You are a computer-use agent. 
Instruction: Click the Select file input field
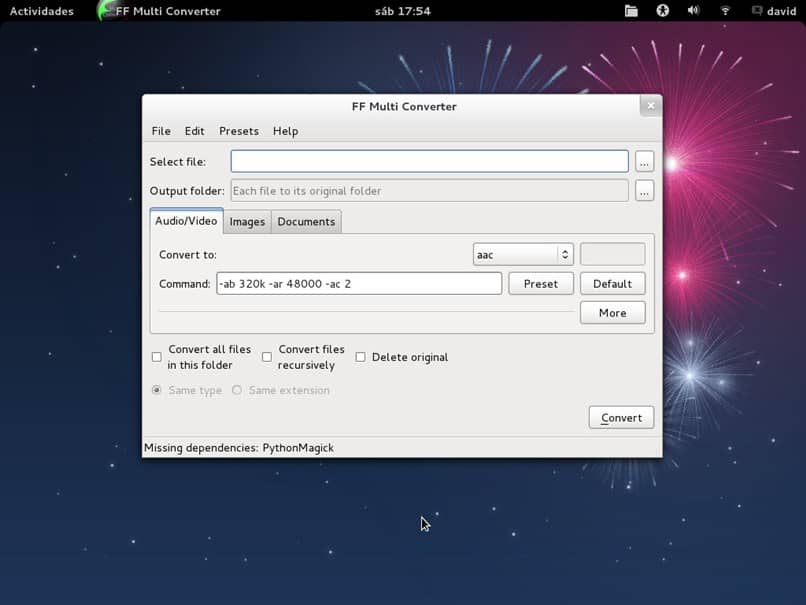pos(429,161)
